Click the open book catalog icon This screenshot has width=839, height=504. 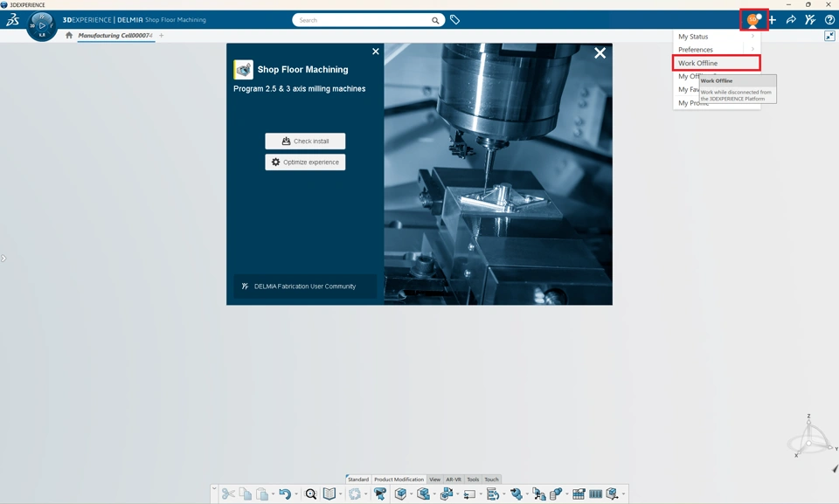(329, 494)
